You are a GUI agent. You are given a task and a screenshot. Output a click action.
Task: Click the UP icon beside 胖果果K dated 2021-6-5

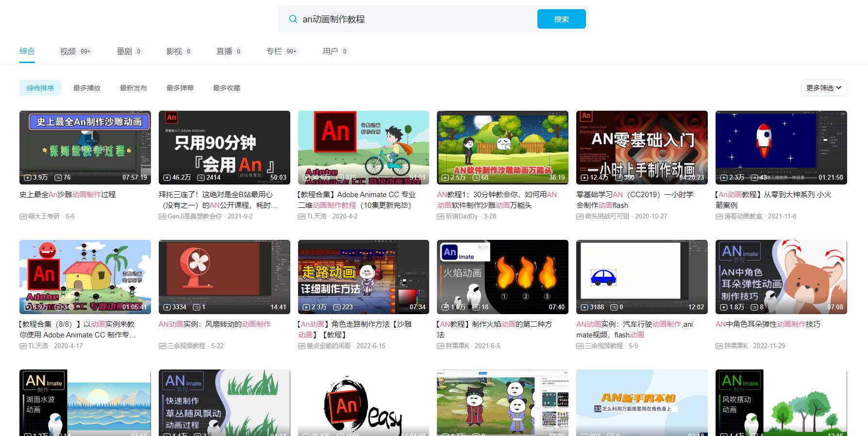(440, 346)
